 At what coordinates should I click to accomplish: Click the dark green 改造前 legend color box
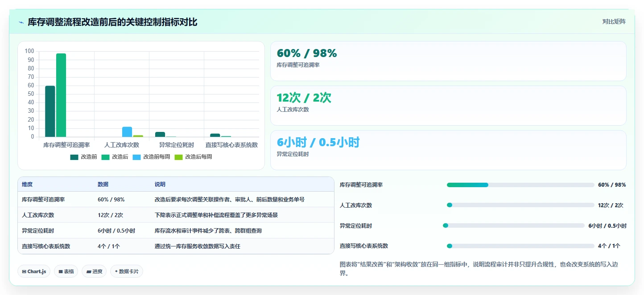point(74,157)
